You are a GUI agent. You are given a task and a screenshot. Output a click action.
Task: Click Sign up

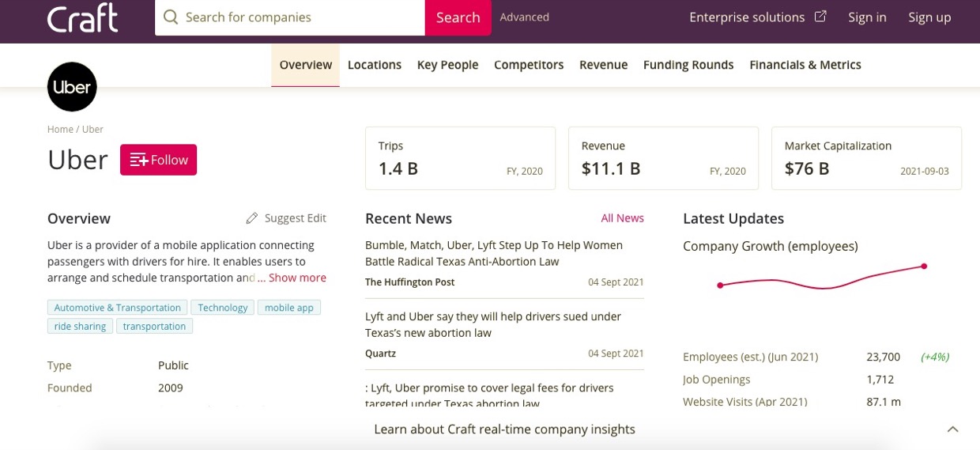[929, 17]
